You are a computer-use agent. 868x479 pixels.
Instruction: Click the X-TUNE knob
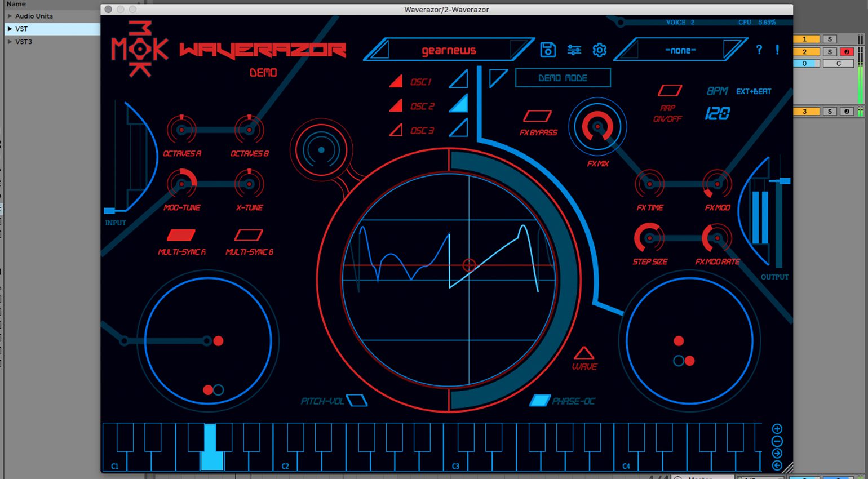[x=249, y=184]
